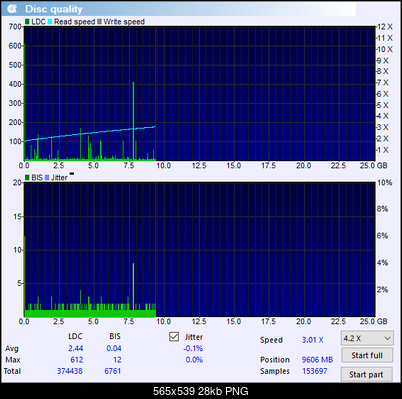The height and width of the screenshot is (399, 402).
Task: Select the BIS total value 6761
Action: (113, 371)
